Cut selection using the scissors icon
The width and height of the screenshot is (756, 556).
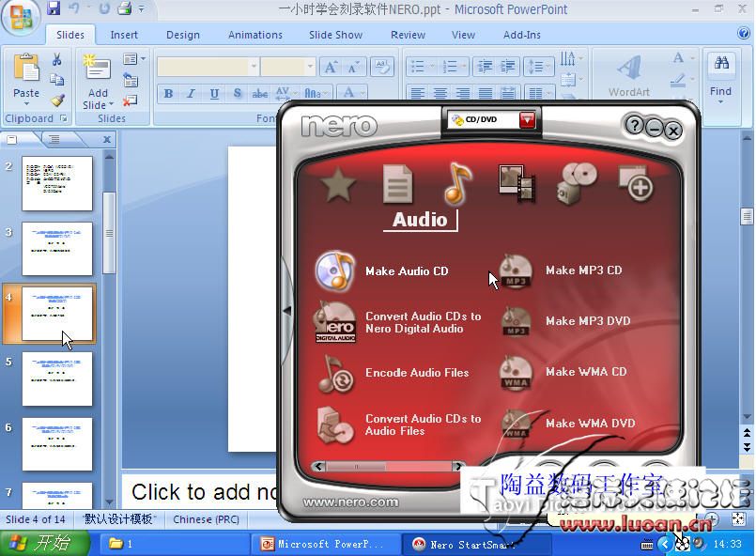pyautogui.click(x=57, y=60)
